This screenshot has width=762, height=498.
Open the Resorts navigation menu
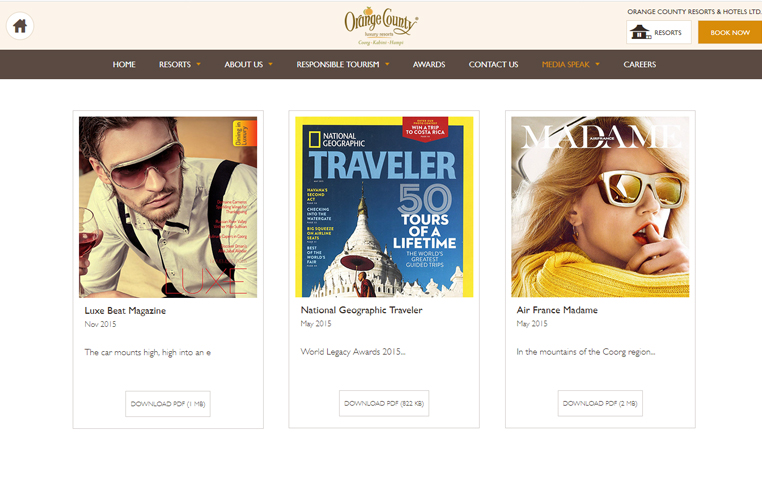(175, 64)
